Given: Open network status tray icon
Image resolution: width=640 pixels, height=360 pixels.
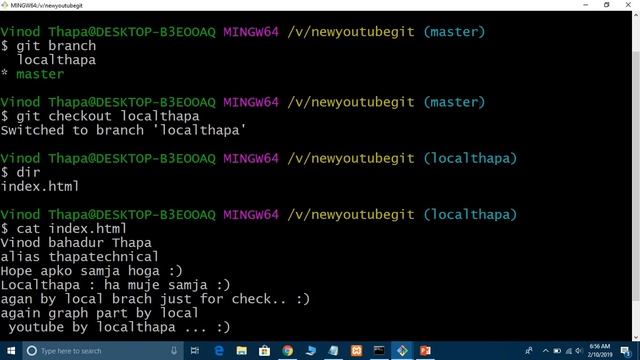Looking at the screenshot, I should [568, 351].
